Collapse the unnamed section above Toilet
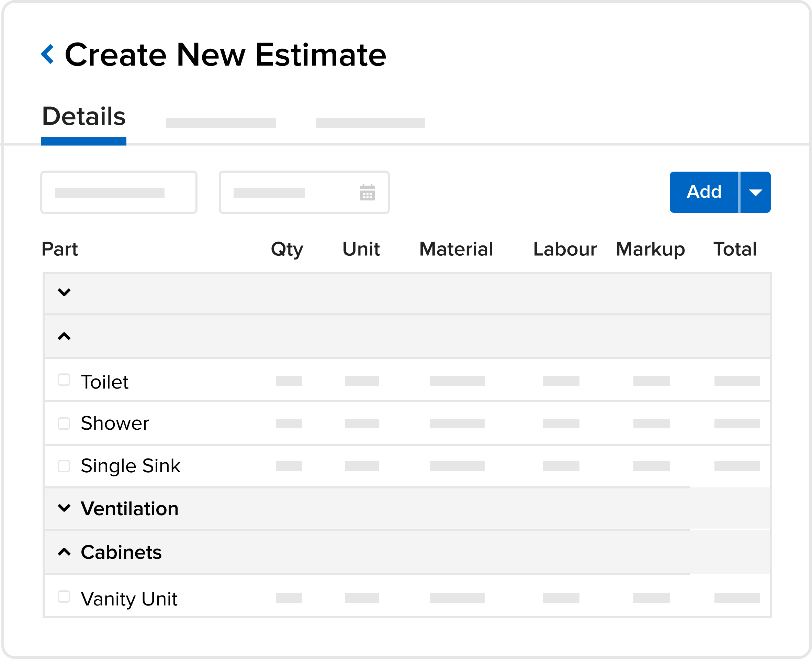Screen dimensions: 812x659 click(x=64, y=336)
